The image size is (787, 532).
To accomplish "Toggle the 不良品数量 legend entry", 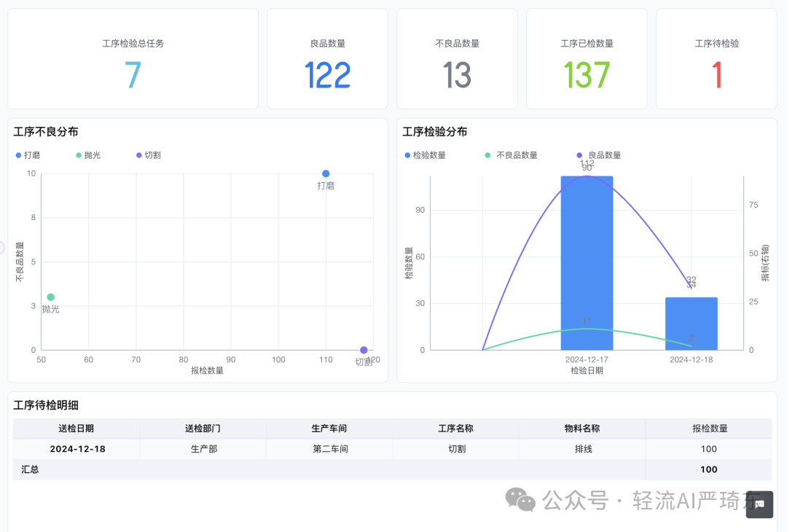I will pyautogui.click(x=511, y=155).
